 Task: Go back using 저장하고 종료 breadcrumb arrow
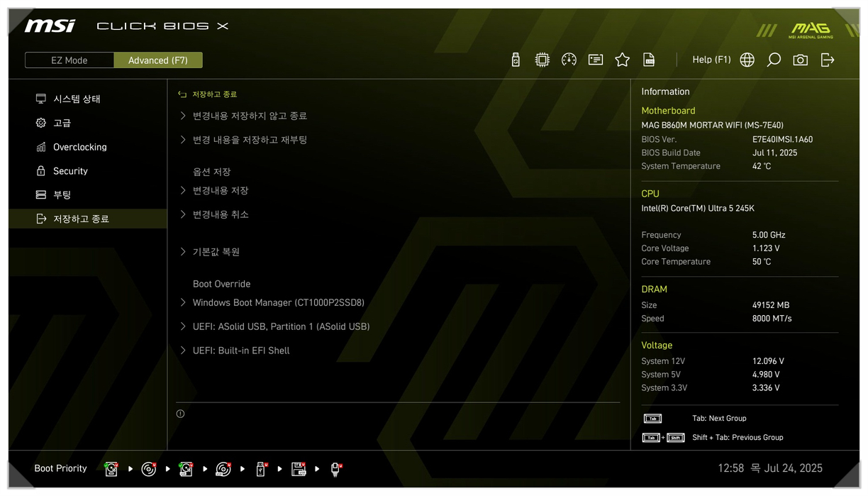183,94
